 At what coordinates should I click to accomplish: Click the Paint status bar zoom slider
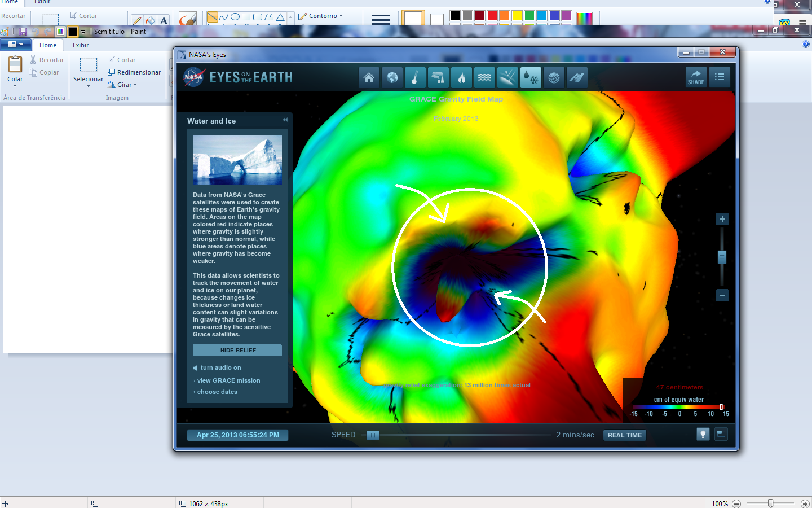pyautogui.click(x=770, y=503)
